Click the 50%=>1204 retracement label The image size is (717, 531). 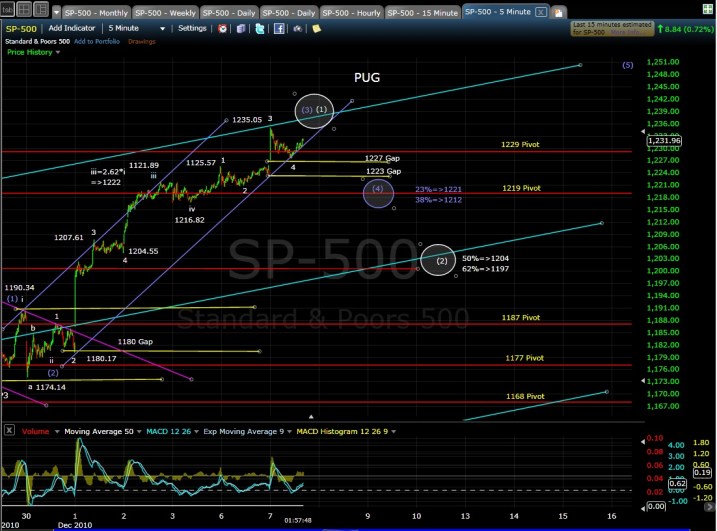click(485, 258)
